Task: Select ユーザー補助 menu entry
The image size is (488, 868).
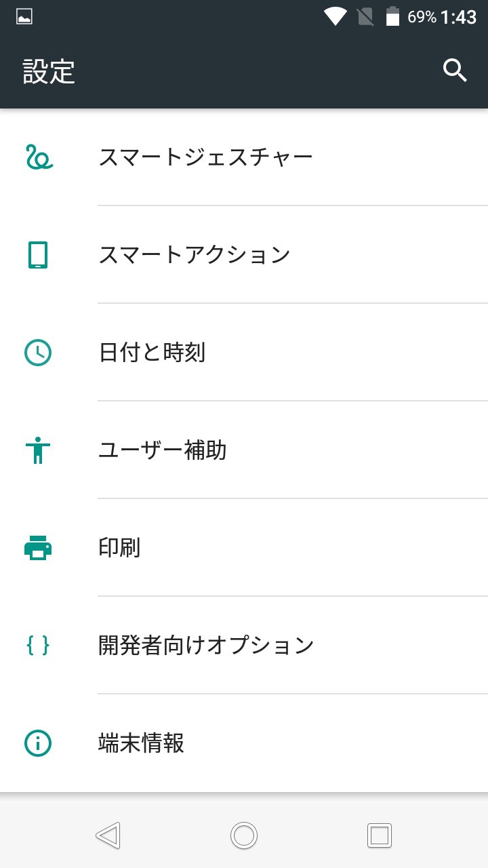Action: [163, 450]
